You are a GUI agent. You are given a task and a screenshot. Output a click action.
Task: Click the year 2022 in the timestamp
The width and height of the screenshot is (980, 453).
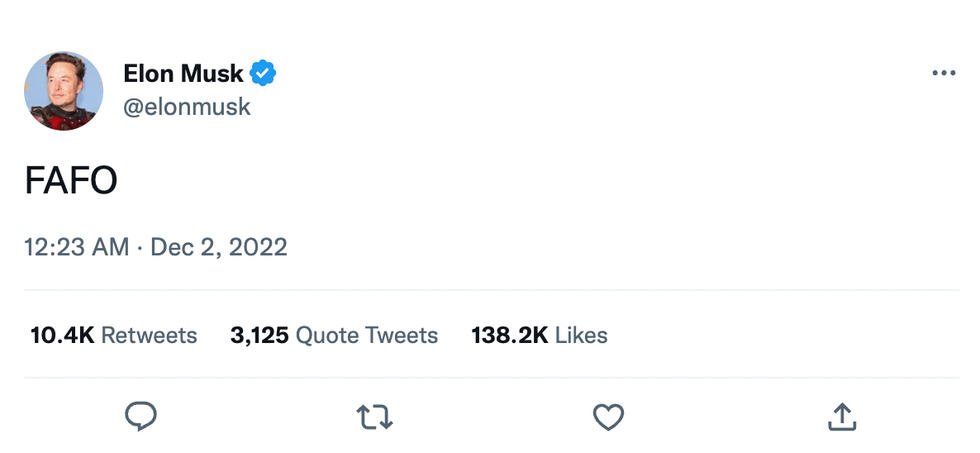pyautogui.click(x=258, y=247)
